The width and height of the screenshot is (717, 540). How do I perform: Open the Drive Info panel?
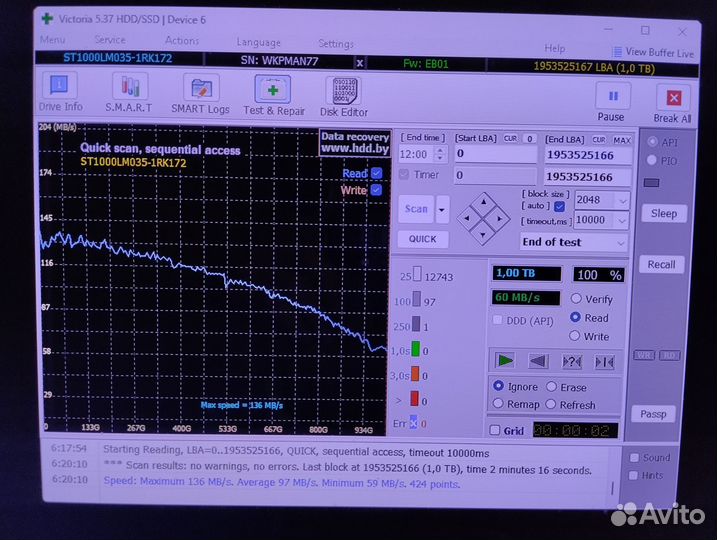61,92
